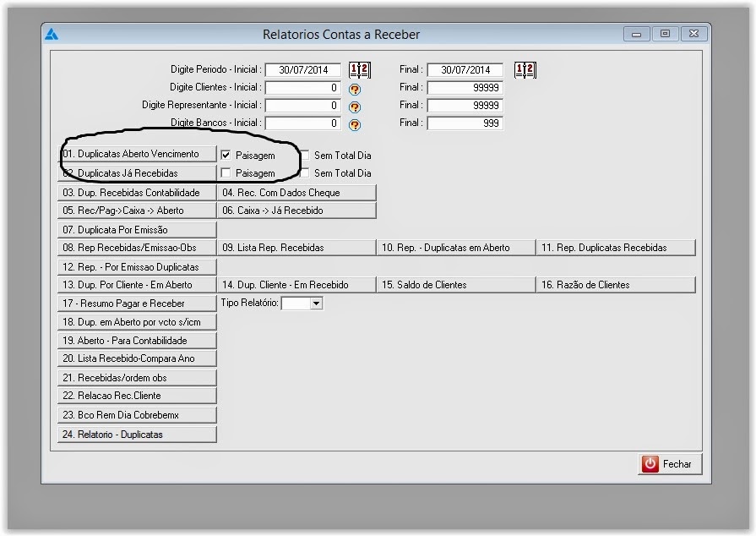Image resolution: width=756 pixels, height=536 pixels.
Task: Open 10. Rep. - Duplicatas em Aberto
Action: click(456, 248)
